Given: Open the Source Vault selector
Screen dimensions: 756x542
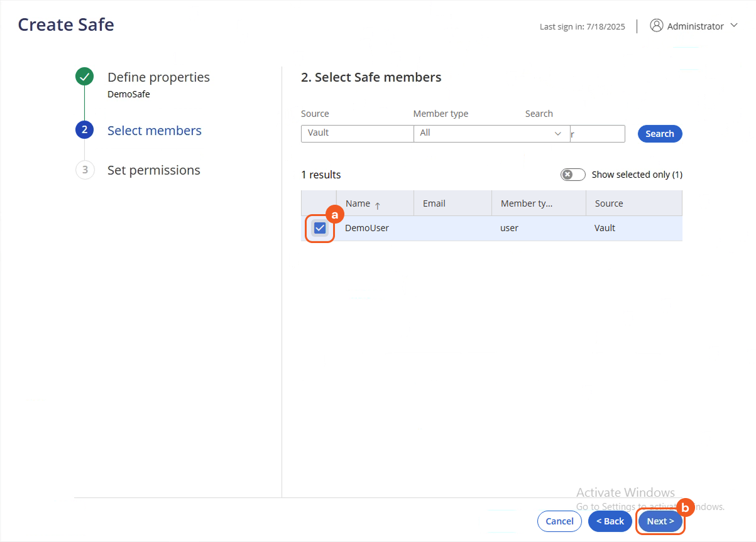Looking at the screenshot, I should click(356, 133).
